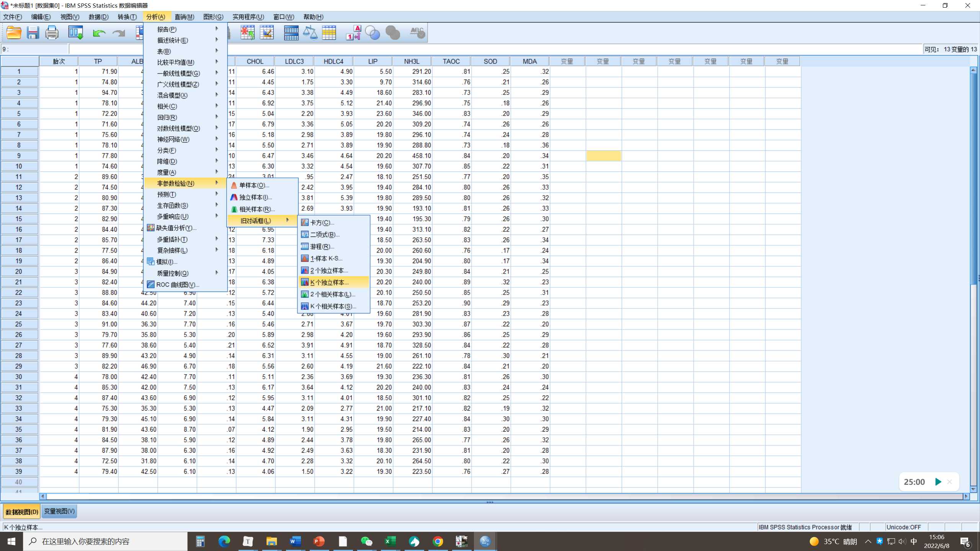Click the Insert Variable toolbar icon
This screenshot has height=551, width=980.
[267, 33]
